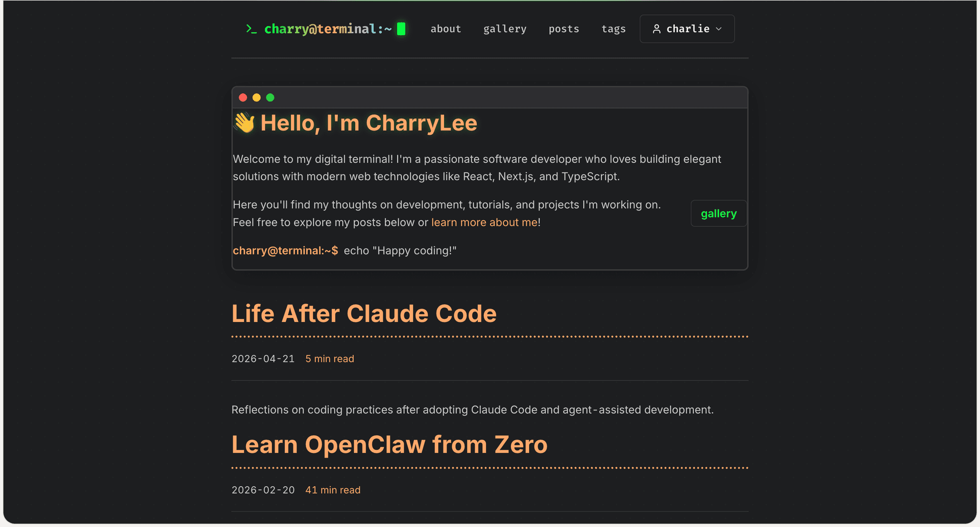Click the user profile icon beside charlie
The width and height of the screenshot is (980, 527).
tap(657, 29)
